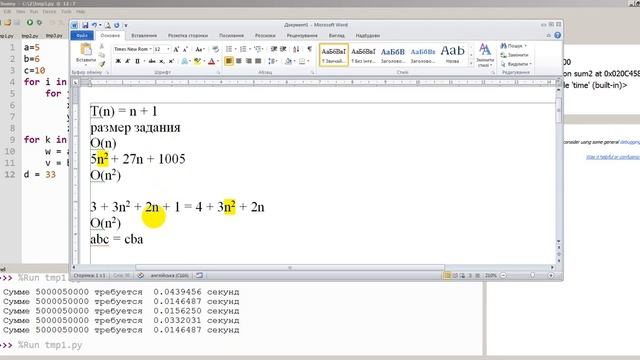The height and width of the screenshot is (360, 640).
Task: Toggle the show paragraph marks pilcrow
Action: 309,49
